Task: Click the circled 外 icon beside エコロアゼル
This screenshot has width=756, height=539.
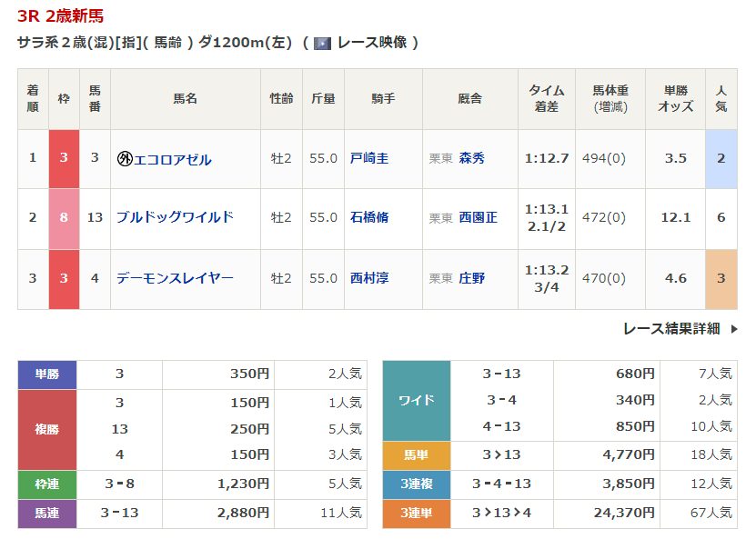Action: click(125, 159)
